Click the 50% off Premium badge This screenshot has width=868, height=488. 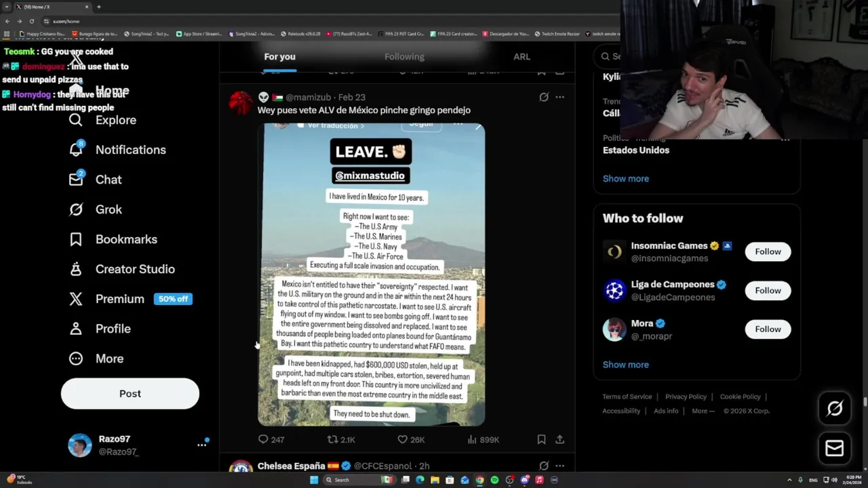(x=173, y=299)
